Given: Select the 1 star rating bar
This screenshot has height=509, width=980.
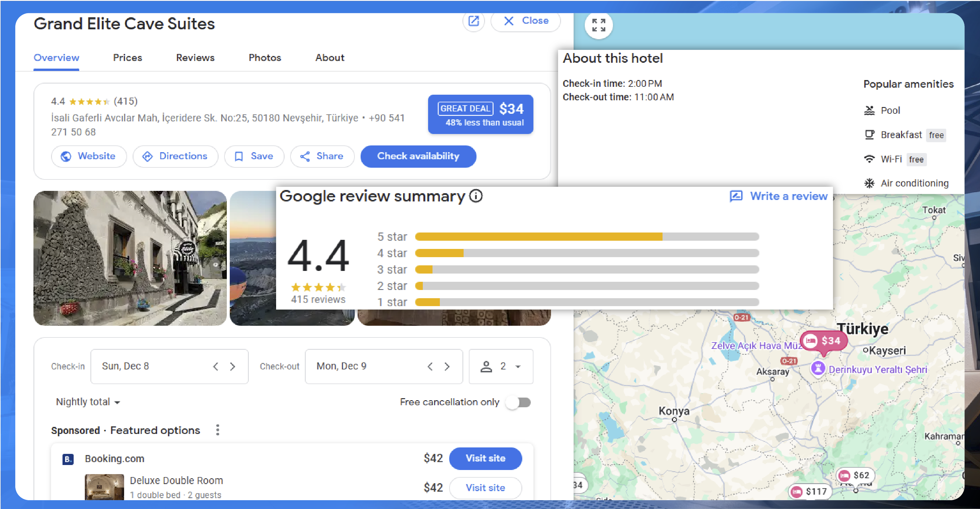Looking at the screenshot, I should click(587, 302).
